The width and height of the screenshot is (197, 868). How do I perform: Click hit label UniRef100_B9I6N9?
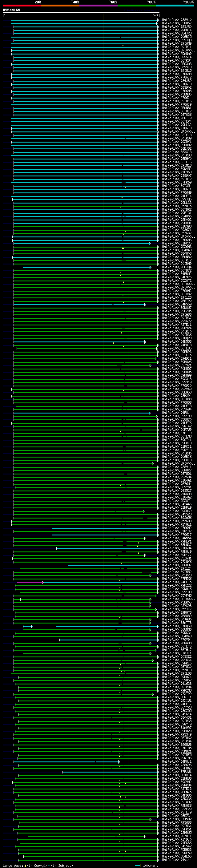tap(176, 43)
